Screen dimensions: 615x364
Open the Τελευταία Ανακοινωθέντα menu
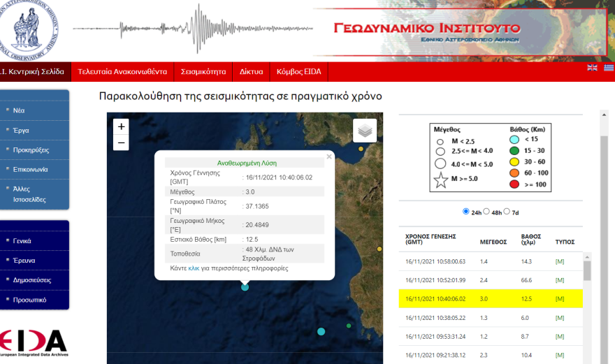point(122,72)
